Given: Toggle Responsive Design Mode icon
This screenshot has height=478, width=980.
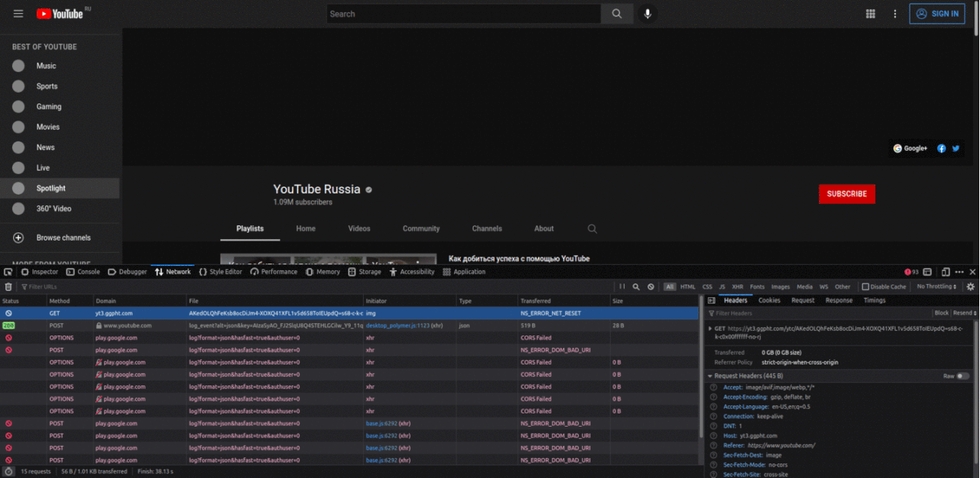Looking at the screenshot, I should (x=946, y=272).
